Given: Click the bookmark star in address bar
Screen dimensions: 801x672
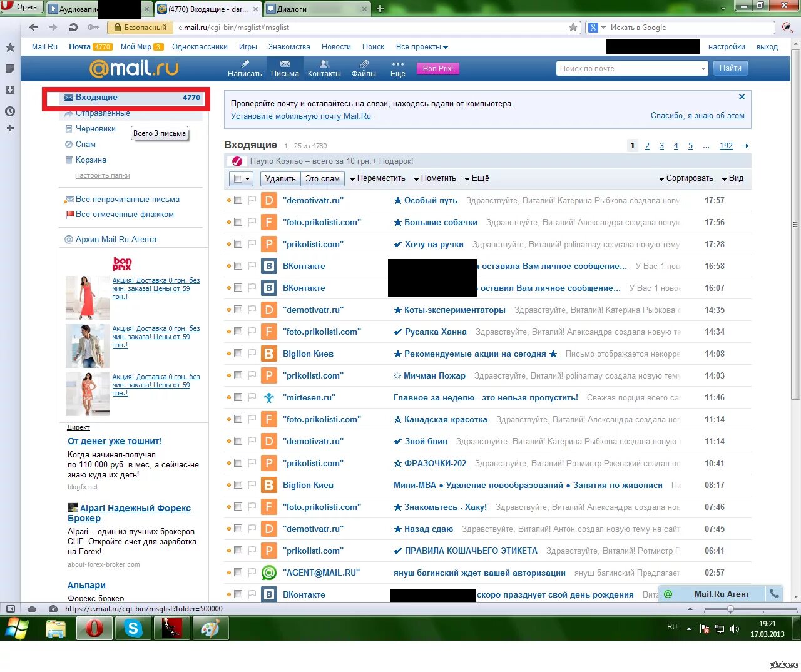Looking at the screenshot, I should point(573,28).
